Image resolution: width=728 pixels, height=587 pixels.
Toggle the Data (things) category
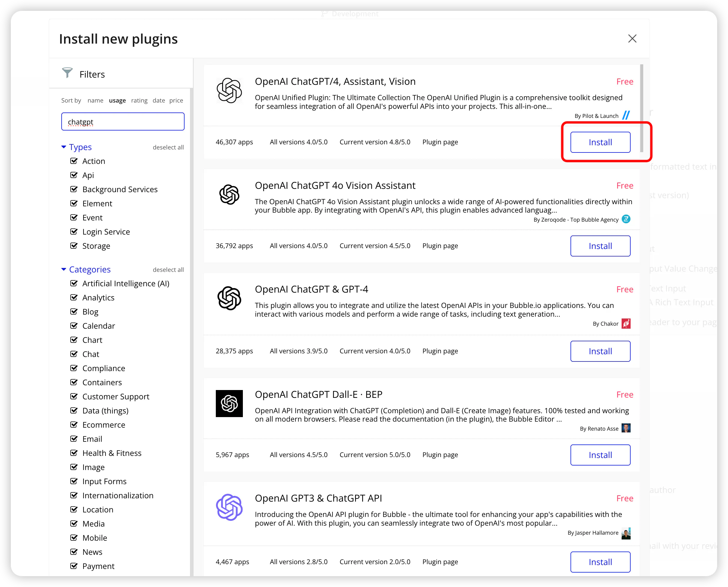74,410
